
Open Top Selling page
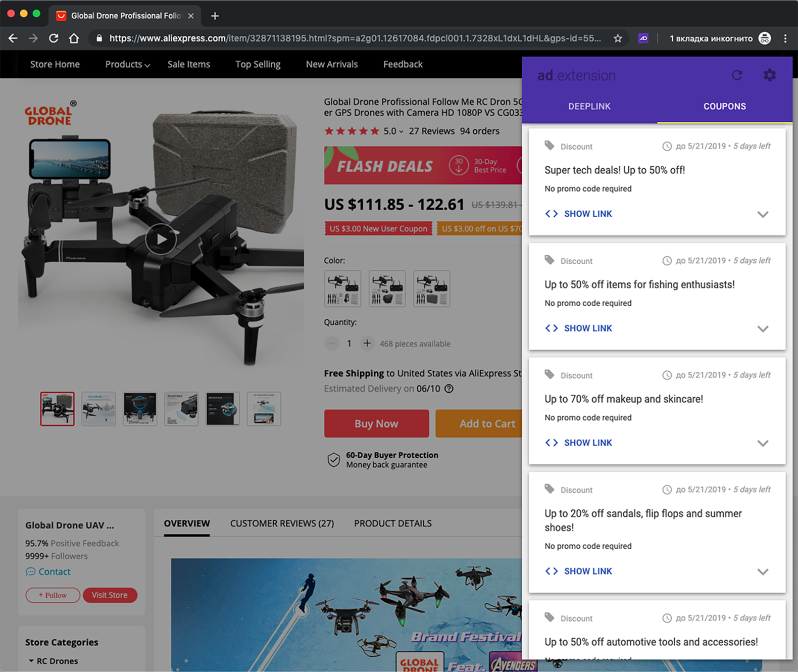[x=258, y=64]
